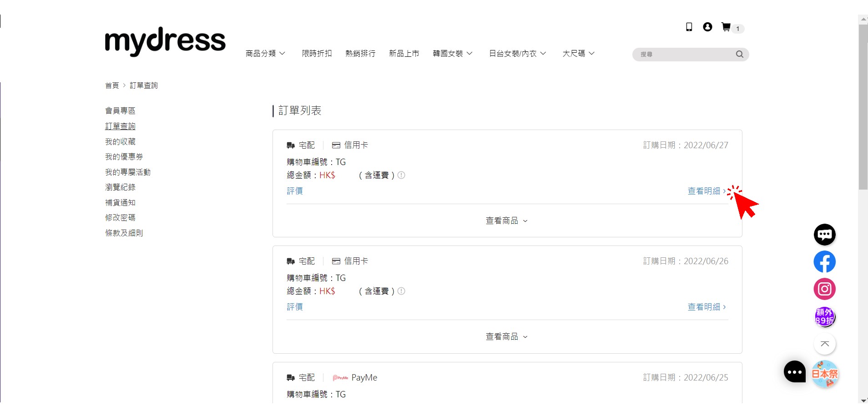Open the black messenger chat bubble
The image size is (868, 406).
click(794, 371)
